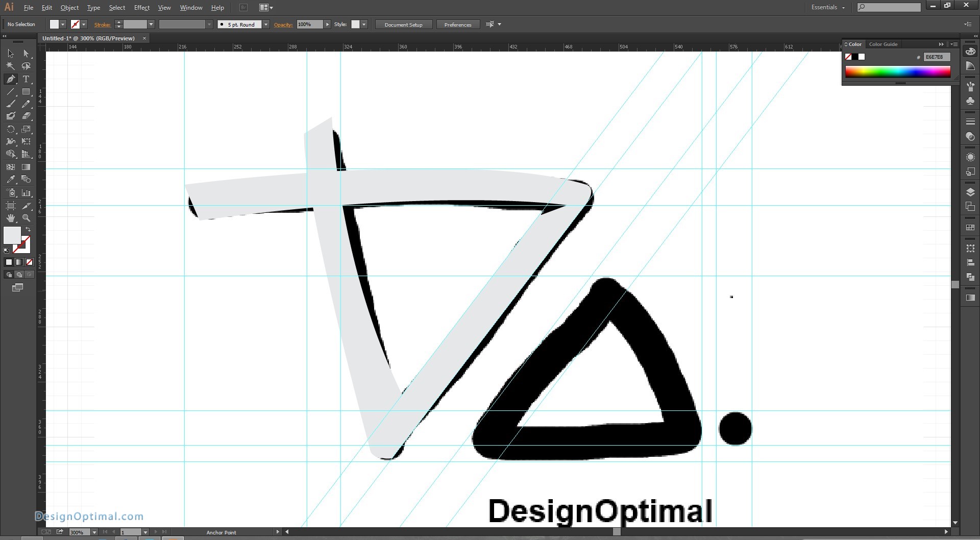Select the Zoom tool
Image resolution: width=980 pixels, height=540 pixels.
[x=27, y=218]
